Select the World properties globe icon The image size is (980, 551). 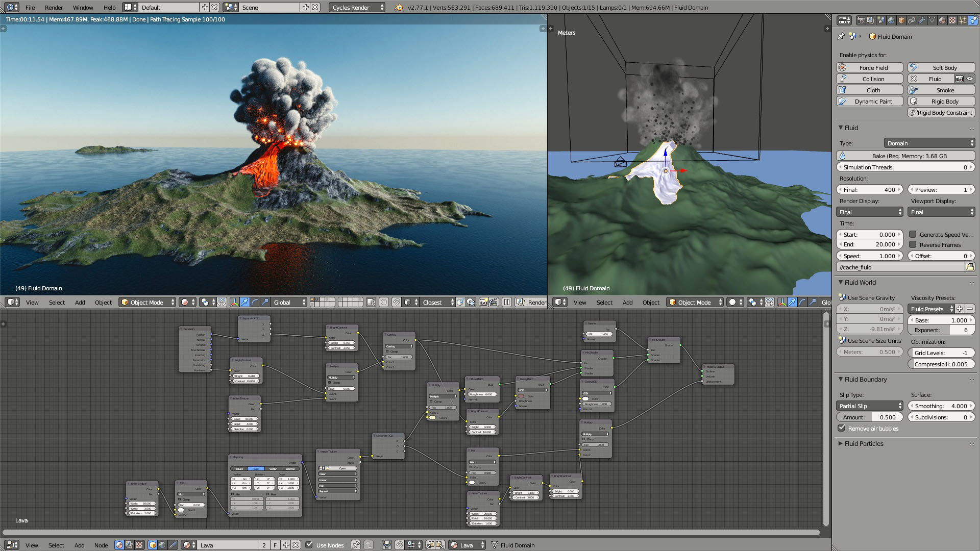coord(891,20)
